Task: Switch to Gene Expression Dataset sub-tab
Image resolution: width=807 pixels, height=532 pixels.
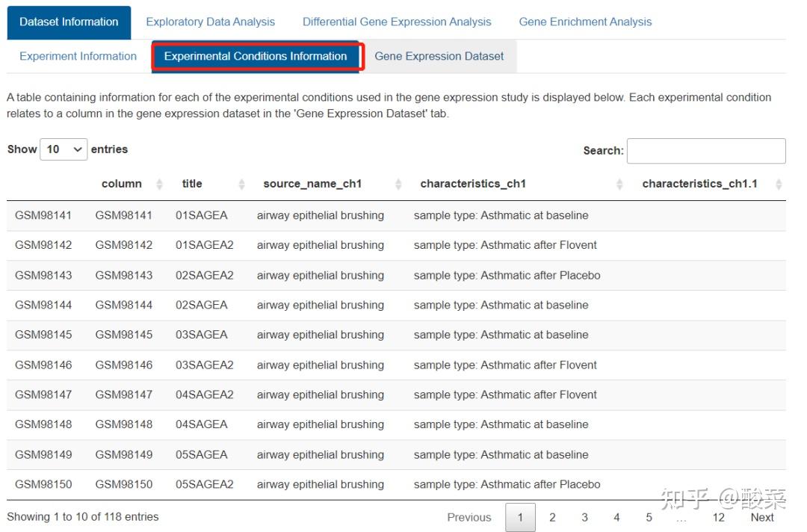Action: [439, 56]
